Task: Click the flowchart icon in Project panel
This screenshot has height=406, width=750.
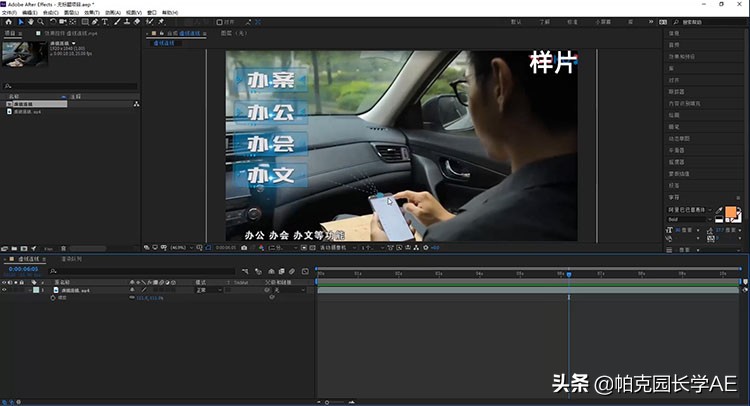Action: pyautogui.click(x=136, y=104)
